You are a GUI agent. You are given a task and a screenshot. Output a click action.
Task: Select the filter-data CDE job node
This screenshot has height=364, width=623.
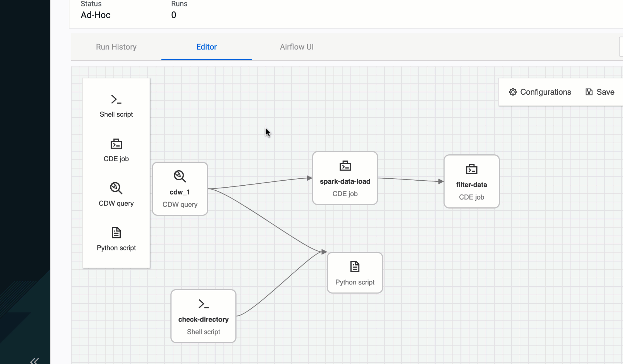click(471, 181)
